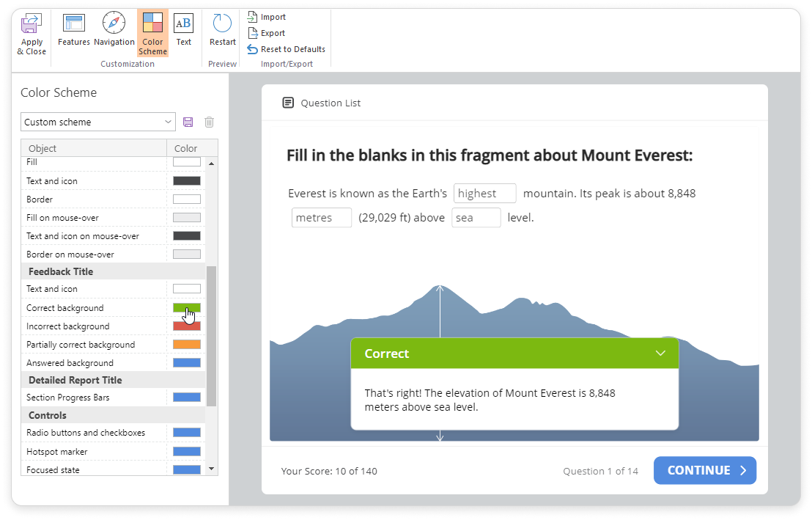Open the Navigation customization settings
Screen dimensions: 812x520
click(x=114, y=30)
